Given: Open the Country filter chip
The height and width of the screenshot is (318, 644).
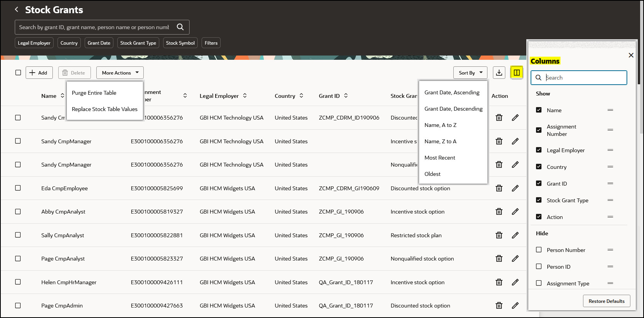Looking at the screenshot, I should coord(69,43).
